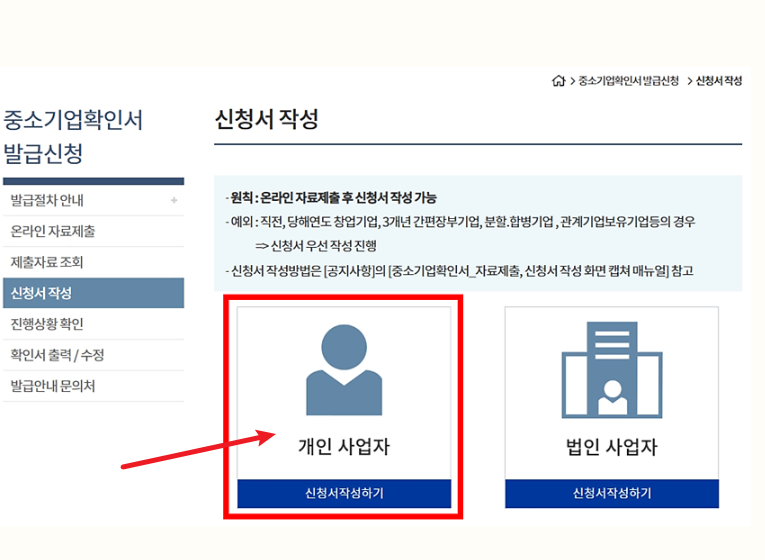Click the 중소기업확인서 발급신청 sidebar title
The width and height of the screenshot is (765, 560).
coord(73,136)
